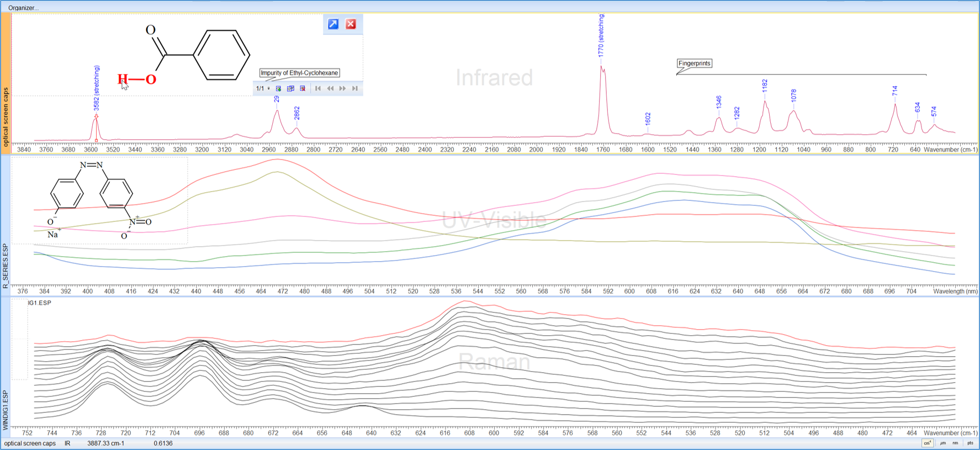
Task: Click the duplicate structure icon
Action: 290,88
